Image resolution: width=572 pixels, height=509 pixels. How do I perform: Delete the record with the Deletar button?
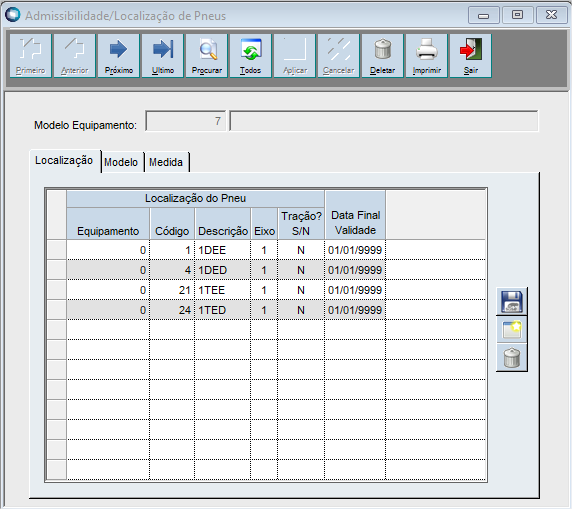tap(382, 55)
